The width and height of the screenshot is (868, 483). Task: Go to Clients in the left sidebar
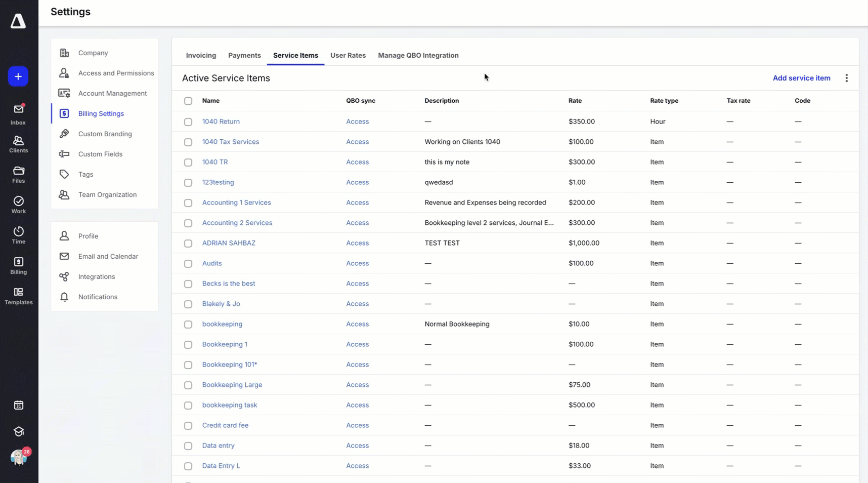tap(18, 144)
